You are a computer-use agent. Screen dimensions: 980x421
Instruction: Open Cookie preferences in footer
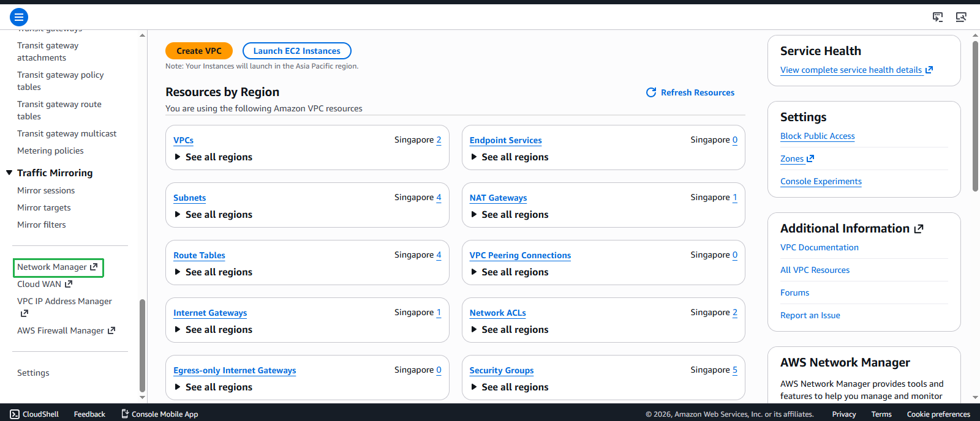point(938,414)
